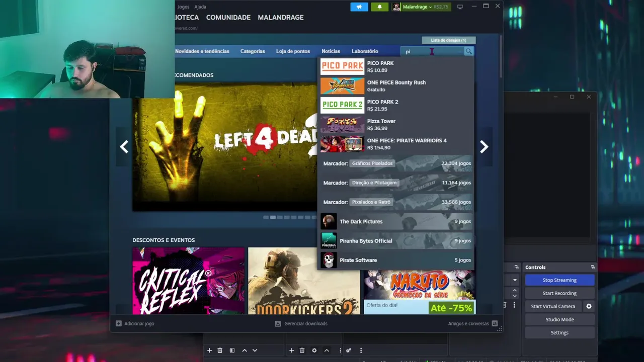Viewport: 644px width, 362px height.
Task: Open the Ajuda menu
Action: [x=200, y=7]
